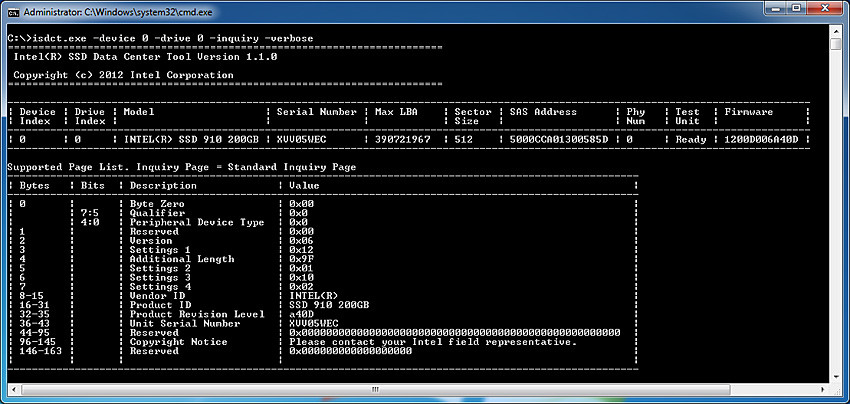Click the value '0x12'

tap(301, 250)
